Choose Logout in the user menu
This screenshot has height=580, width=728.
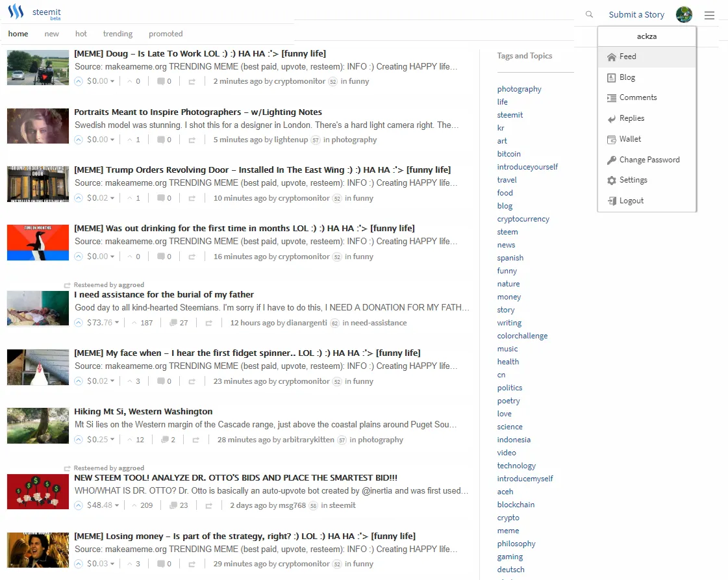click(647, 201)
